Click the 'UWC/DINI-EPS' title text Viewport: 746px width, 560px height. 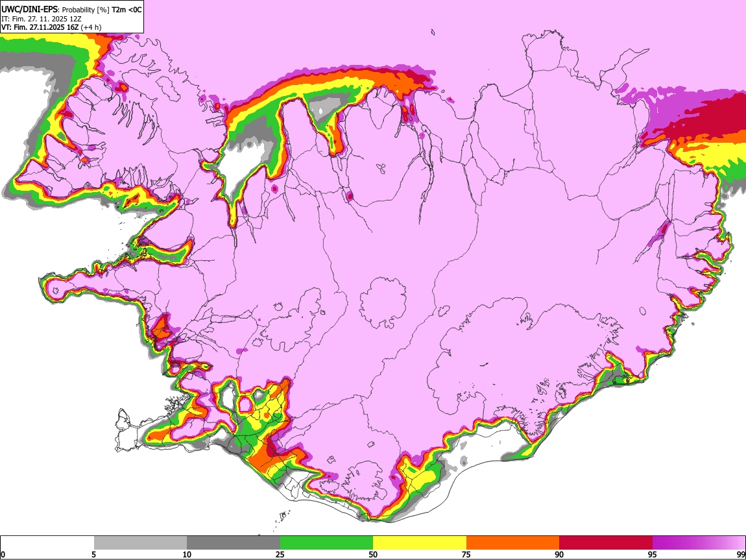tap(29, 10)
